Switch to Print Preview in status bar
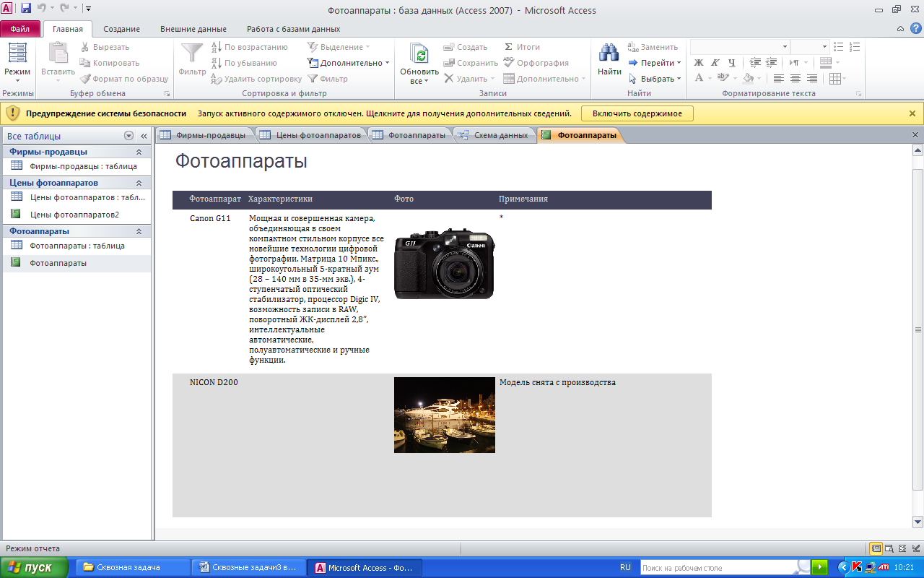 889,548
